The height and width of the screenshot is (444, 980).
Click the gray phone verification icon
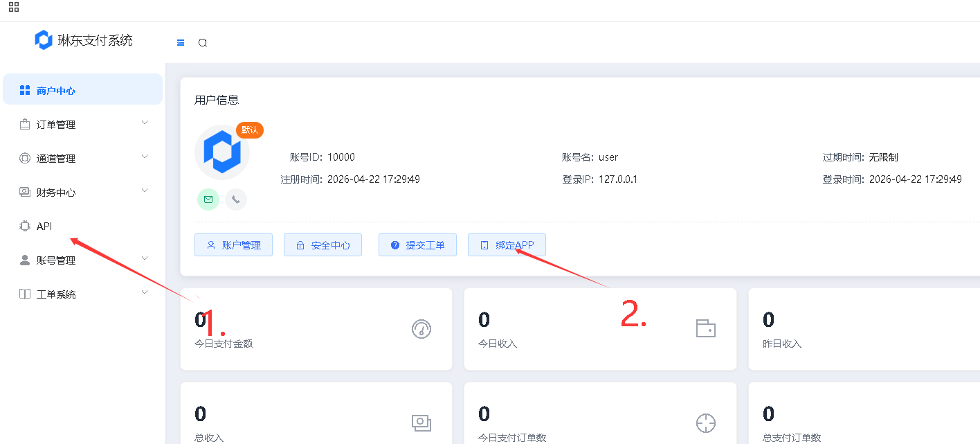pos(235,199)
